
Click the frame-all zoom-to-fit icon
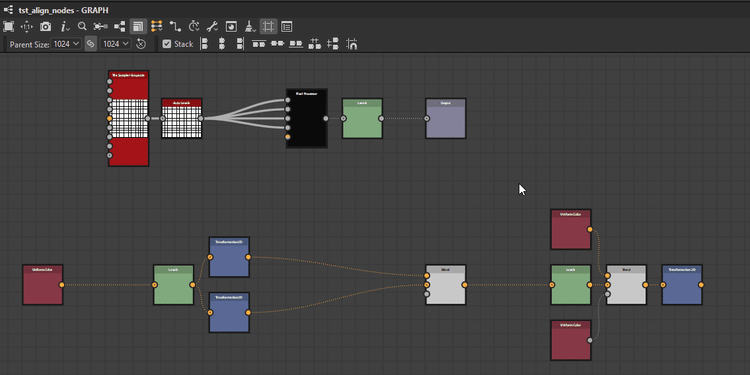pos(9,26)
